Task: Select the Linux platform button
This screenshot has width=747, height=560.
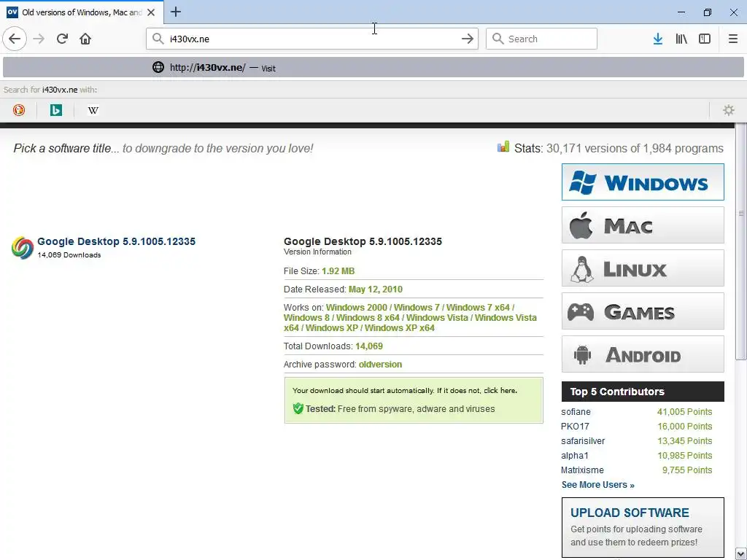Action: pos(643,268)
